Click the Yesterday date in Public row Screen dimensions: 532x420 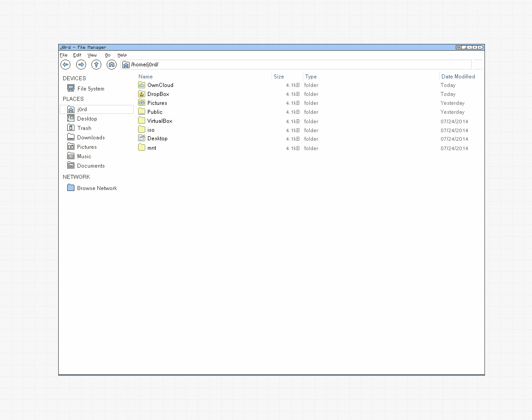point(452,112)
